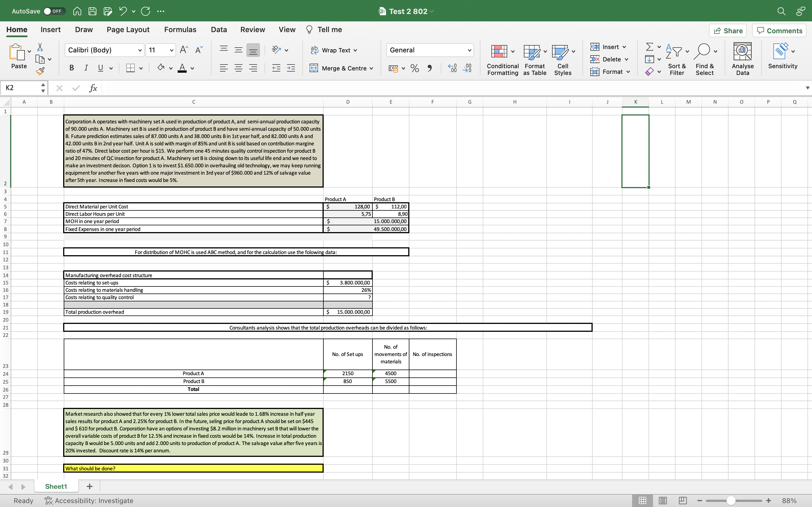
Task: Switch to the Formulas ribbon tab
Action: 180,30
